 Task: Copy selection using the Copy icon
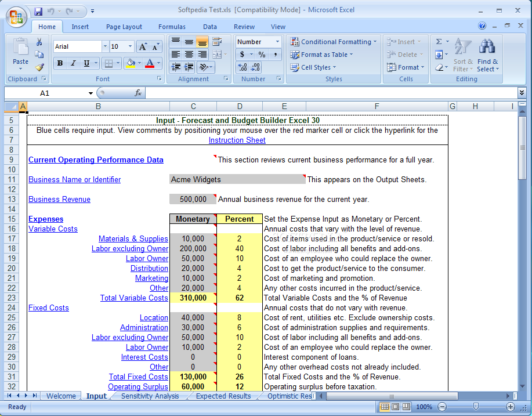pos(39,55)
